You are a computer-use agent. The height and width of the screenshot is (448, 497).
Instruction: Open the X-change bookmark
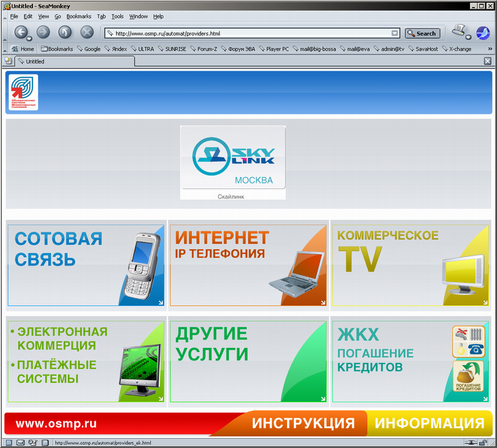[x=457, y=49]
